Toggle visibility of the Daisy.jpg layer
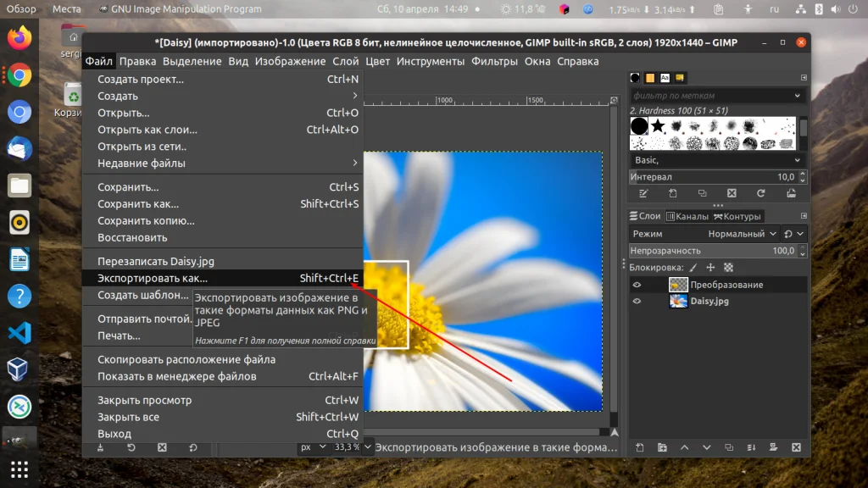The image size is (868, 488). (x=637, y=301)
